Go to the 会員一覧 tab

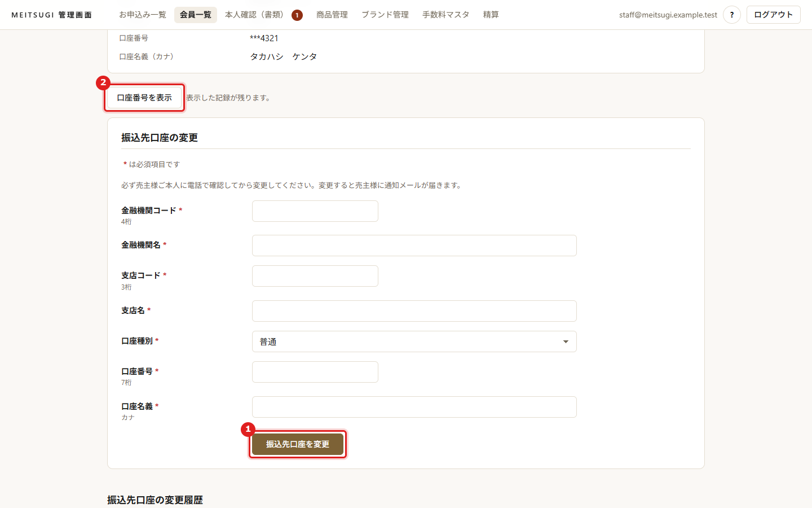[196, 15]
